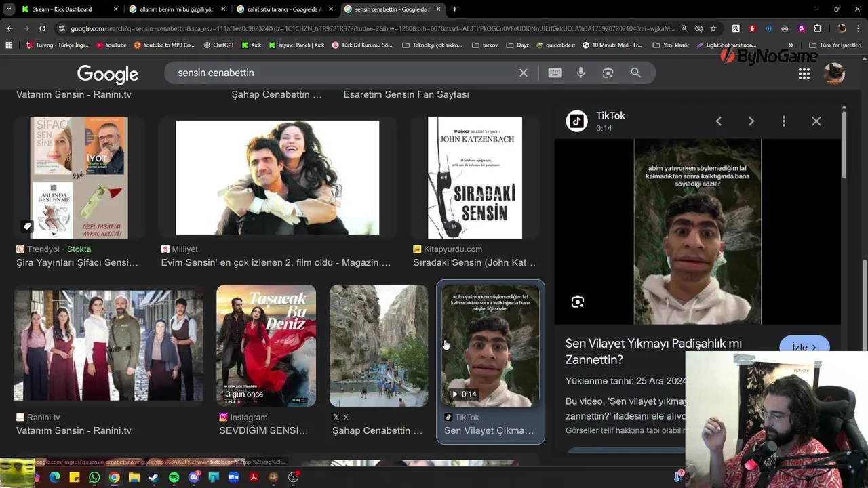Open the Chrome extensions puzzle icon
The width and height of the screenshot is (868, 488).
pos(817,28)
